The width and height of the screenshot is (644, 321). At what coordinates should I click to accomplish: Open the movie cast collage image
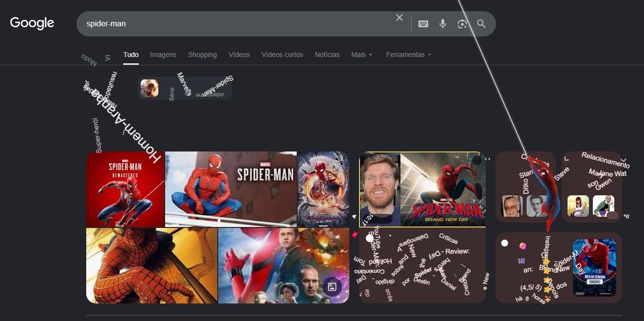tap(284, 265)
